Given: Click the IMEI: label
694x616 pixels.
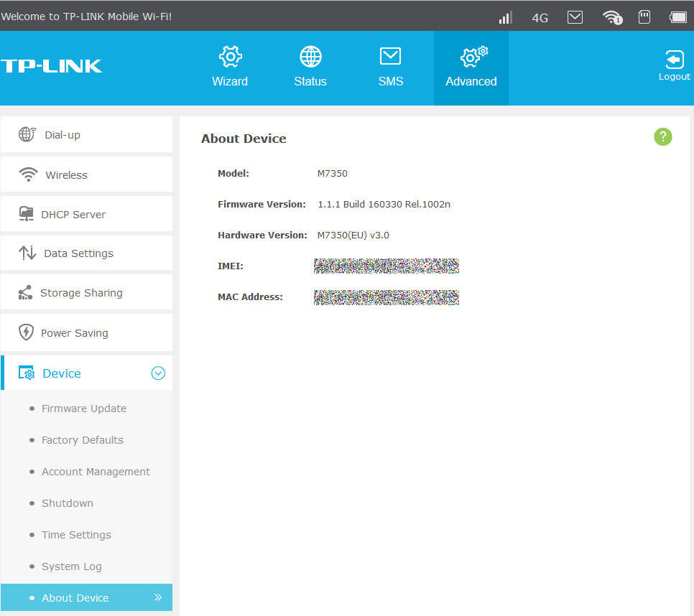Looking at the screenshot, I should [230, 266].
